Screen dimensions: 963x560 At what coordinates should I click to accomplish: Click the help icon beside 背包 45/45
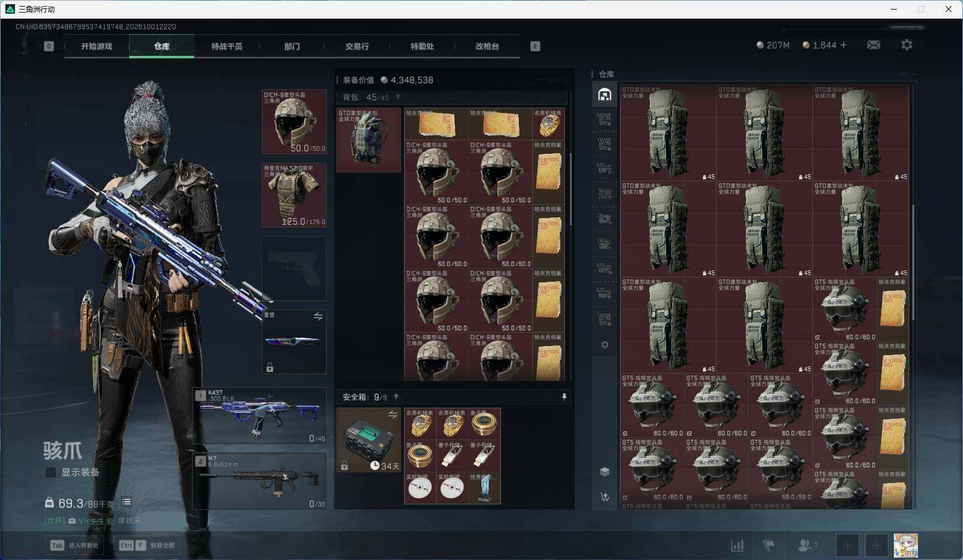coord(397,97)
